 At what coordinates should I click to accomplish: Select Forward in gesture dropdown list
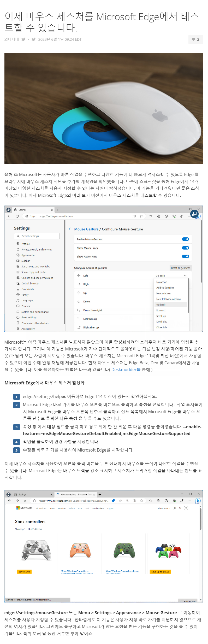[x=161, y=311]
